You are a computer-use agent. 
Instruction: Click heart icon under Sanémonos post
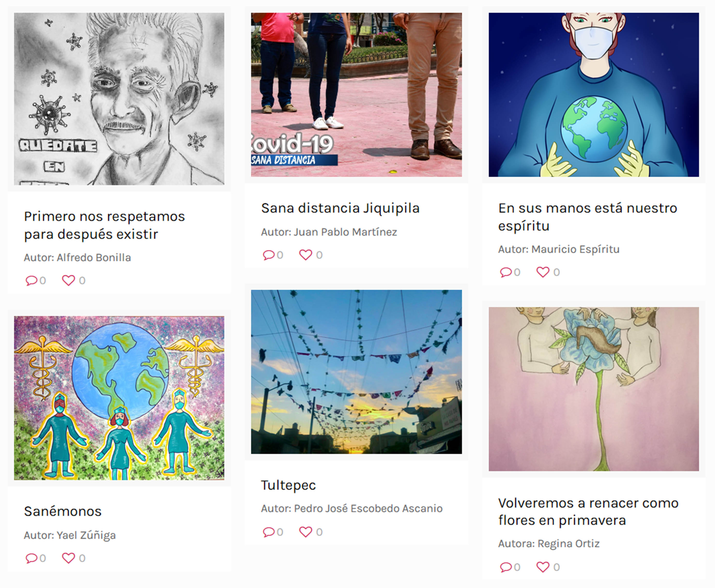click(x=68, y=558)
